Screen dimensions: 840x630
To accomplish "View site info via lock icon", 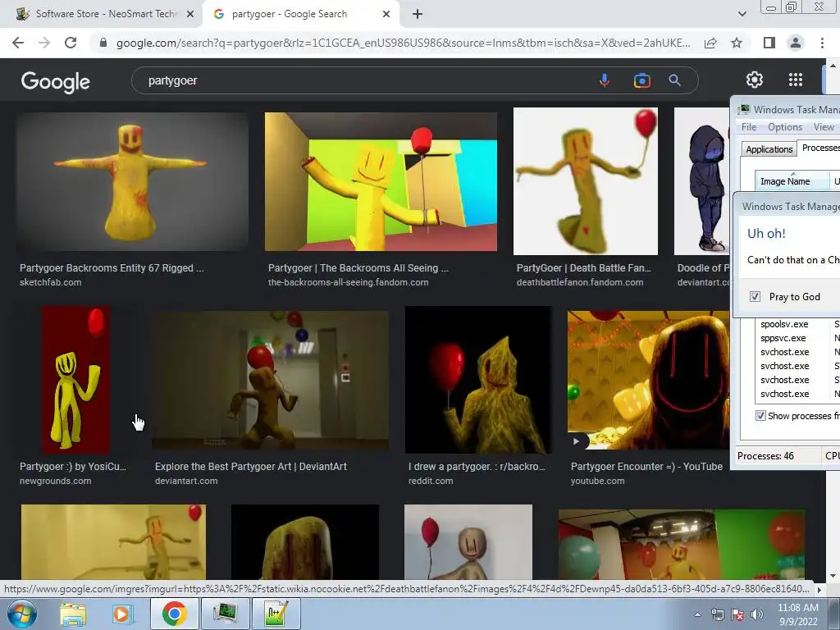I will (103, 43).
